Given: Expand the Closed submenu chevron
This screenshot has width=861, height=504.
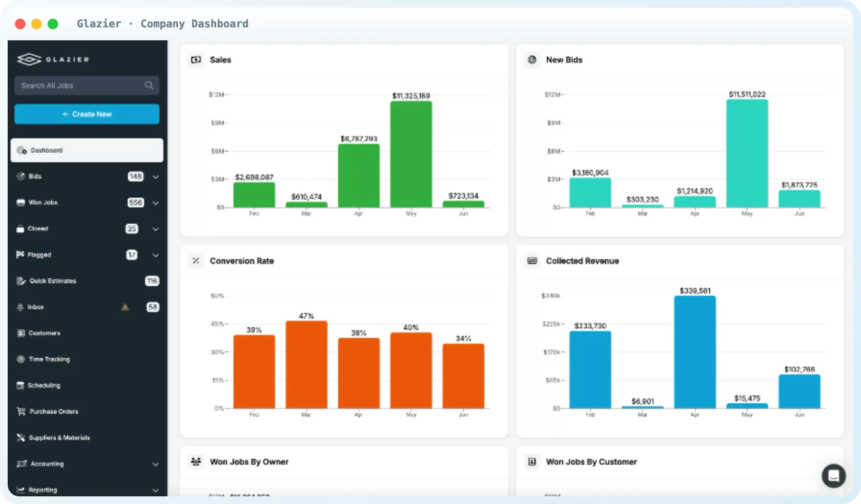Looking at the screenshot, I should pyautogui.click(x=156, y=229).
